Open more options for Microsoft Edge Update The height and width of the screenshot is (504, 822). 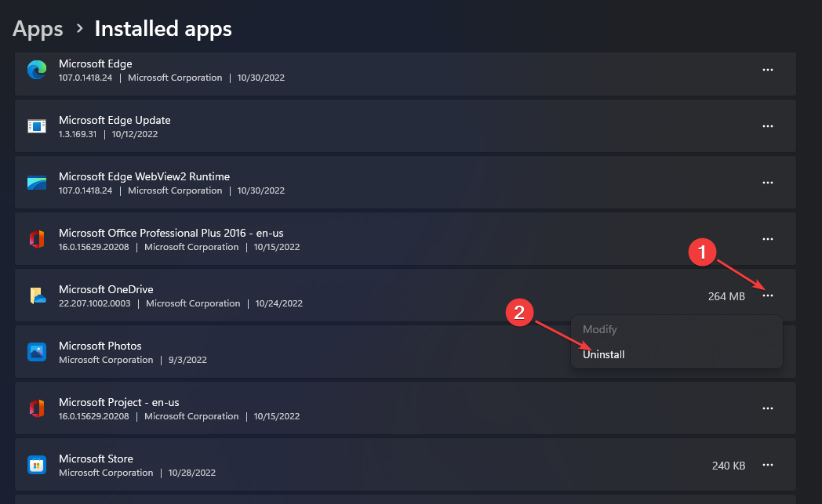(767, 126)
